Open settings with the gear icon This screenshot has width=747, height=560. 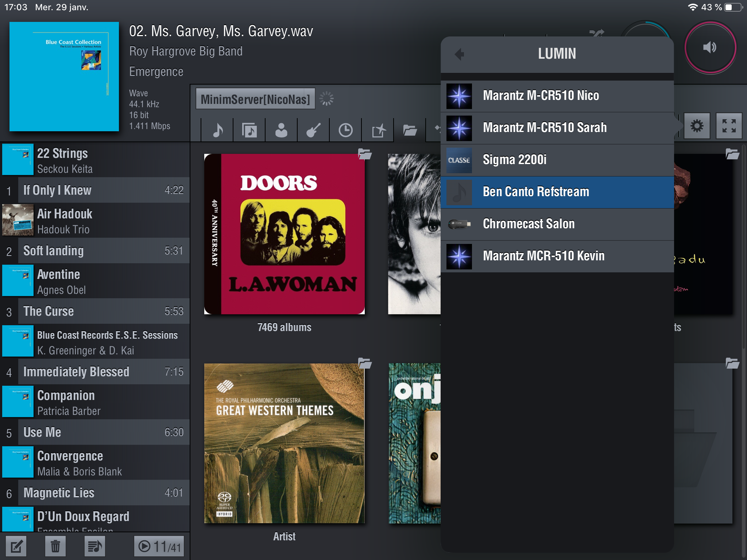coord(697,126)
